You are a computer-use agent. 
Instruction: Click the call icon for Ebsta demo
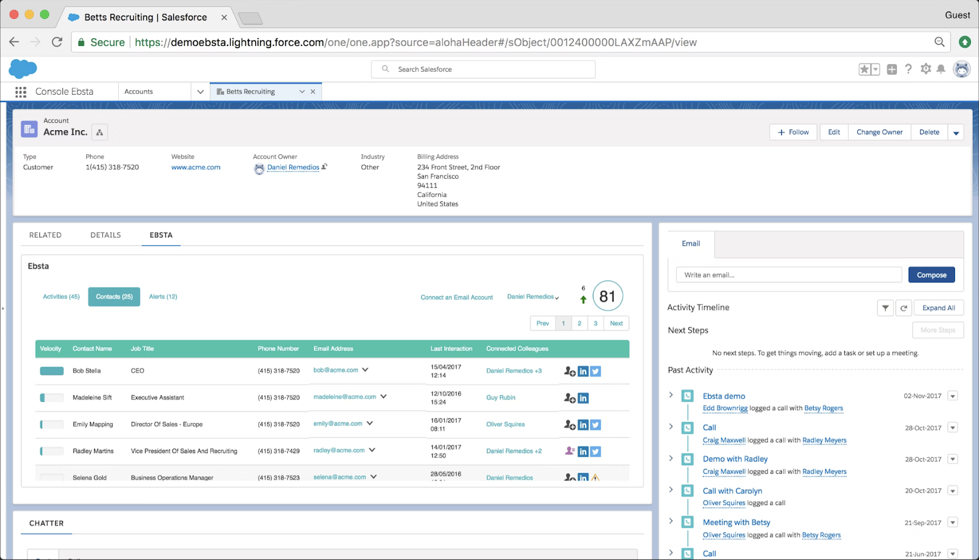click(688, 396)
